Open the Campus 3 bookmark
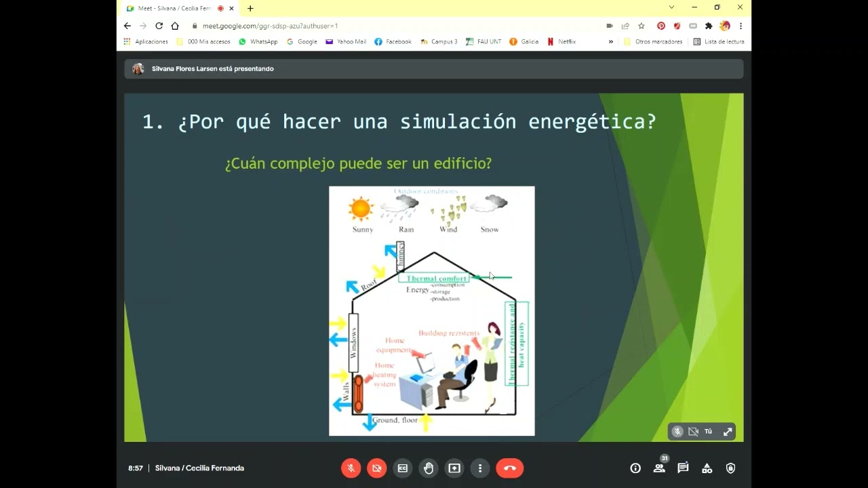The height and width of the screenshot is (488, 868). 439,41
